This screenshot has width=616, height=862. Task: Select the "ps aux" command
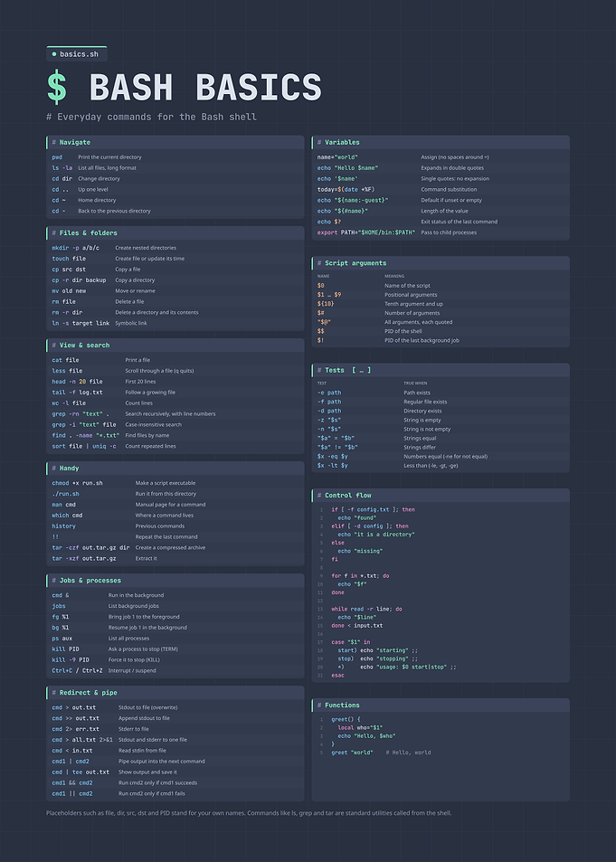click(x=62, y=639)
